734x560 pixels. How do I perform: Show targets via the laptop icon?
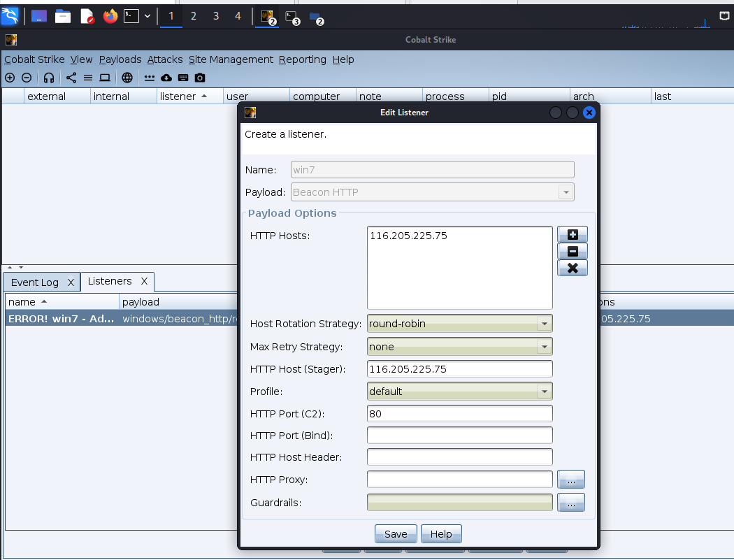coord(105,78)
